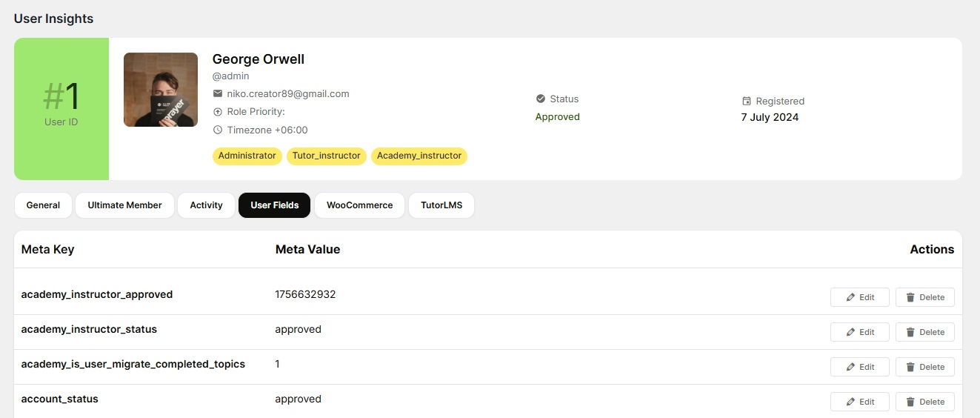Click the Tutor_instructor role badge

327,156
